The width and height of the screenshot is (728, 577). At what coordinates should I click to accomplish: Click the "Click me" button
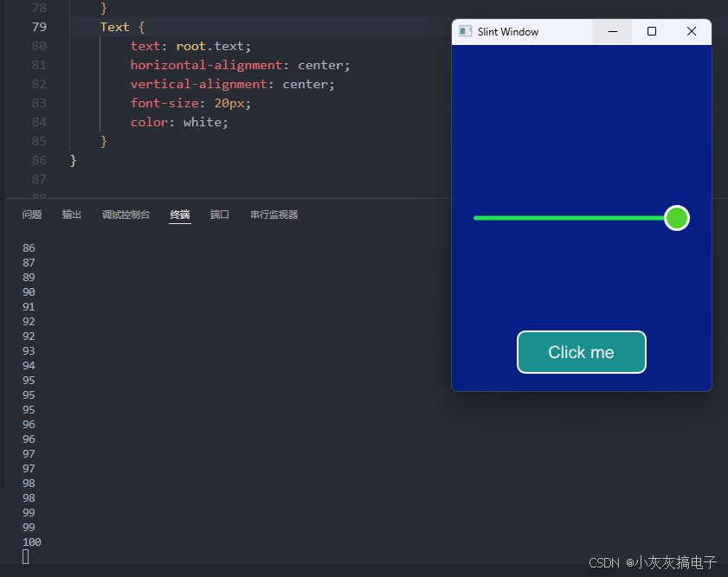(x=582, y=352)
